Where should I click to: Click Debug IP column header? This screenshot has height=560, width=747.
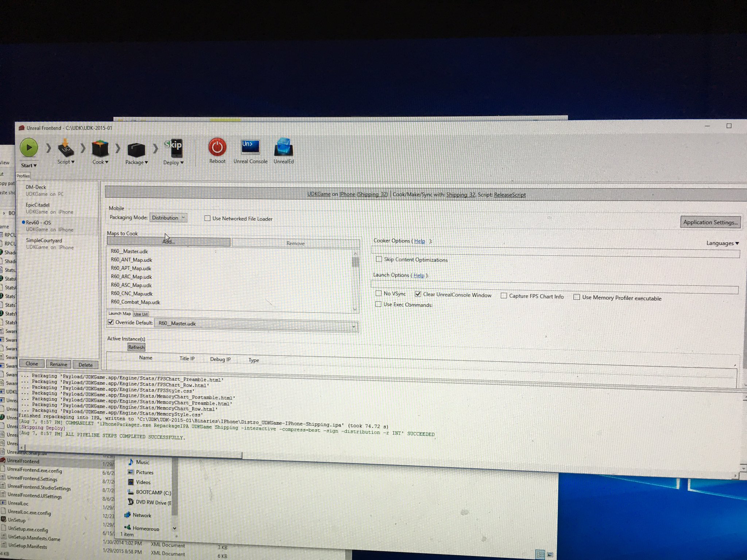pyautogui.click(x=220, y=359)
